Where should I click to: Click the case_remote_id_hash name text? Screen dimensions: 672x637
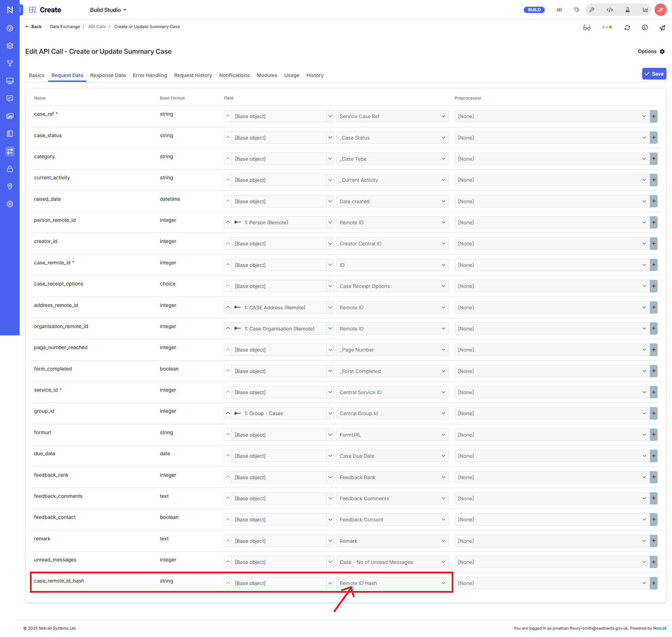[59, 581]
